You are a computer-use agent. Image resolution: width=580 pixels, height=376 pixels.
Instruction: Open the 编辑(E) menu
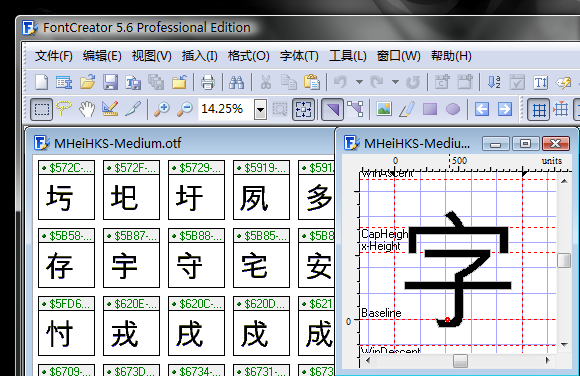[x=102, y=56]
